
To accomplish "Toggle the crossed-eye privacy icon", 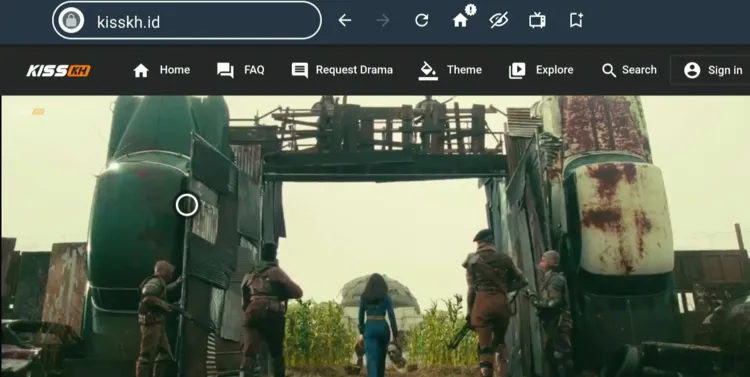I will [x=498, y=20].
